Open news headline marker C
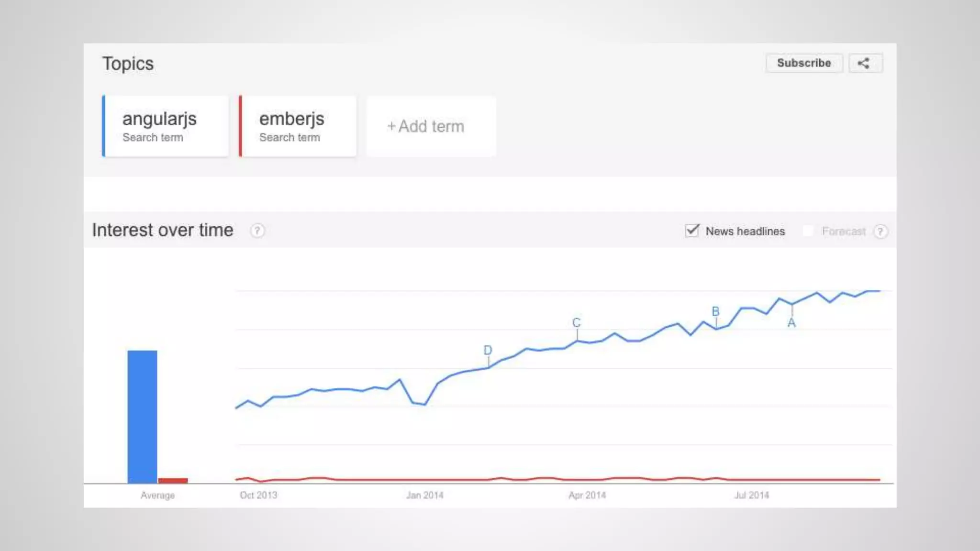The image size is (980, 551). (577, 323)
